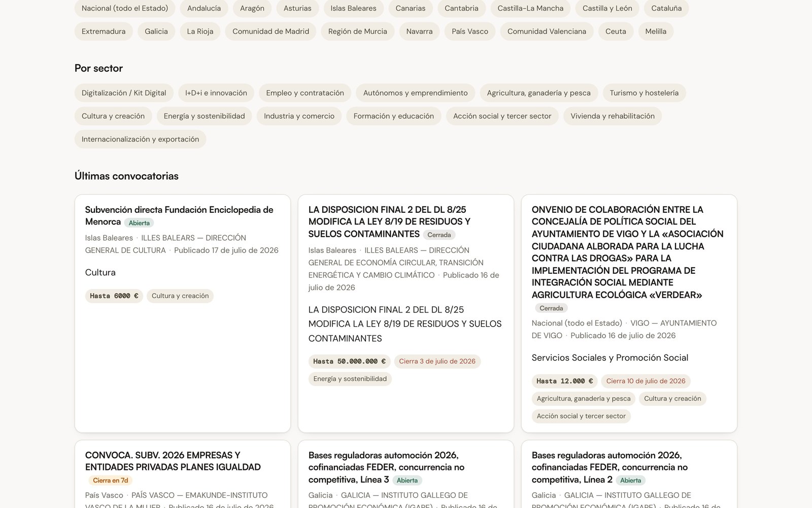
Task: Filter by the Galicia region chip
Action: (x=156, y=31)
